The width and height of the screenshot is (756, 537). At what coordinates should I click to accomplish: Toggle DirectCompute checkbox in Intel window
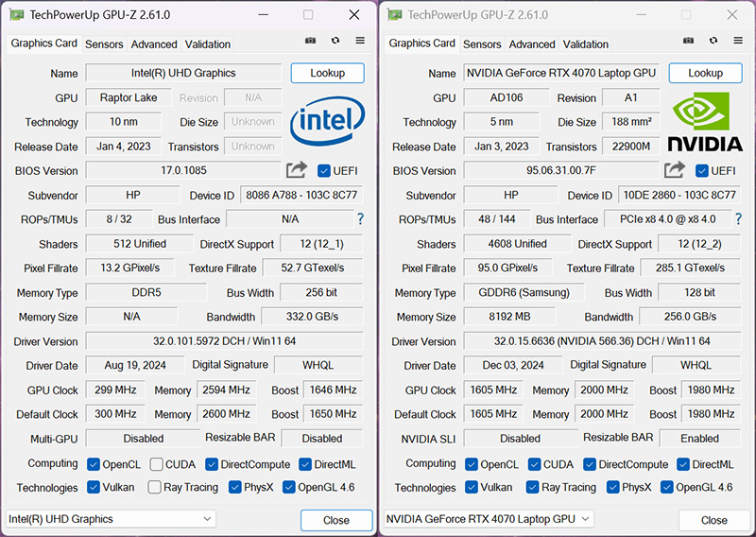pos(212,464)
